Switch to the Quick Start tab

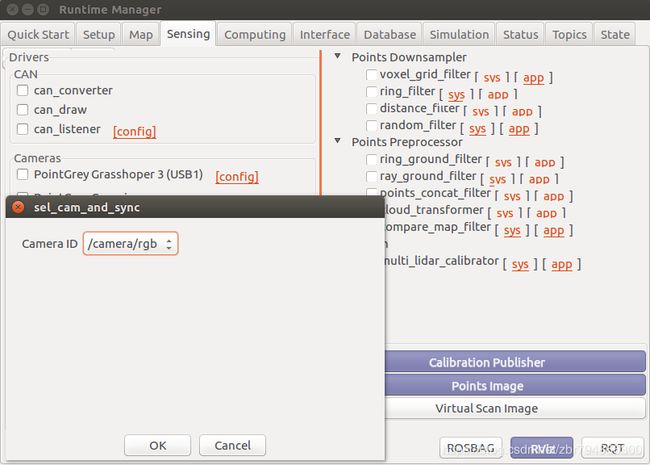tap(38, 34)
